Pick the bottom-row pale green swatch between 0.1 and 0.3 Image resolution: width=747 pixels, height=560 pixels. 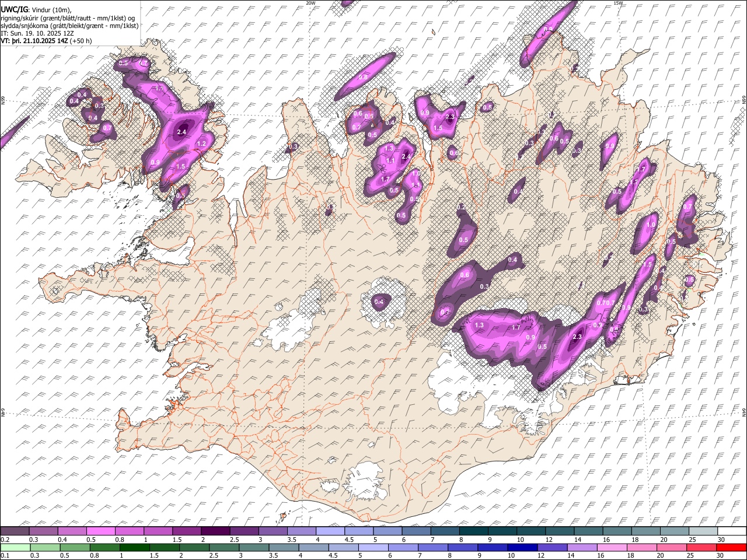tap(15, 548)
